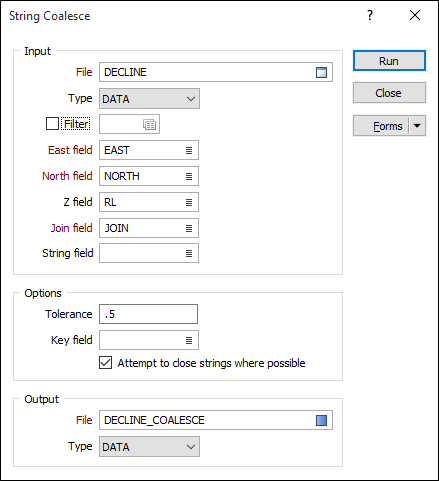Expand the Input Type DATA dropdown

[x=149, y=99]
